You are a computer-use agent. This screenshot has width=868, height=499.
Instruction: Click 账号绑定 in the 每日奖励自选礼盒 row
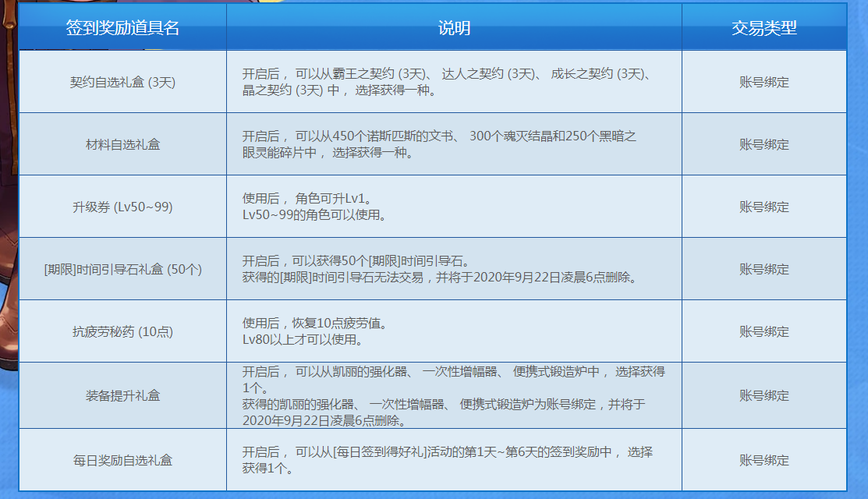pos(763,460)
